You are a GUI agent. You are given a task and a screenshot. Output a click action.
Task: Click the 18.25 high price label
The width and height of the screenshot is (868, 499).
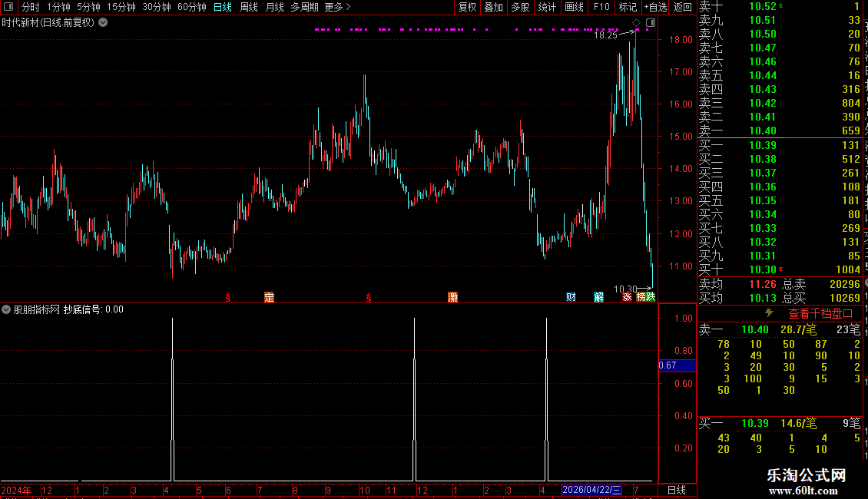605,35
